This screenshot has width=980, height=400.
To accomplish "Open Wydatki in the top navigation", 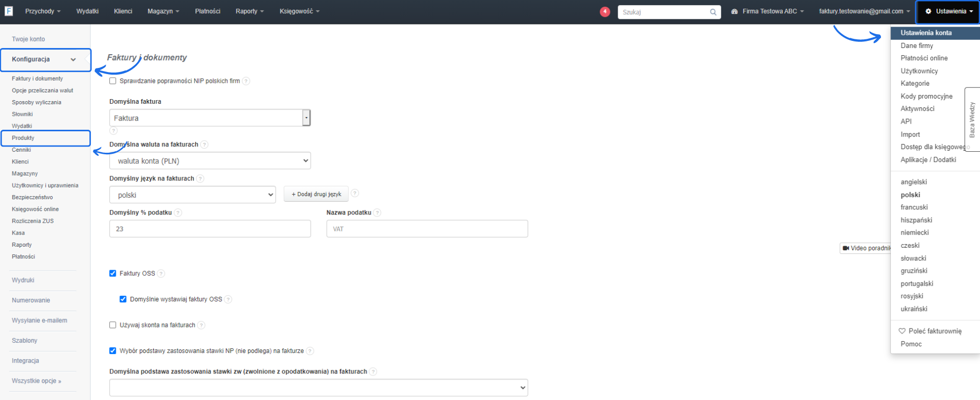I will (x=87, y=11).
